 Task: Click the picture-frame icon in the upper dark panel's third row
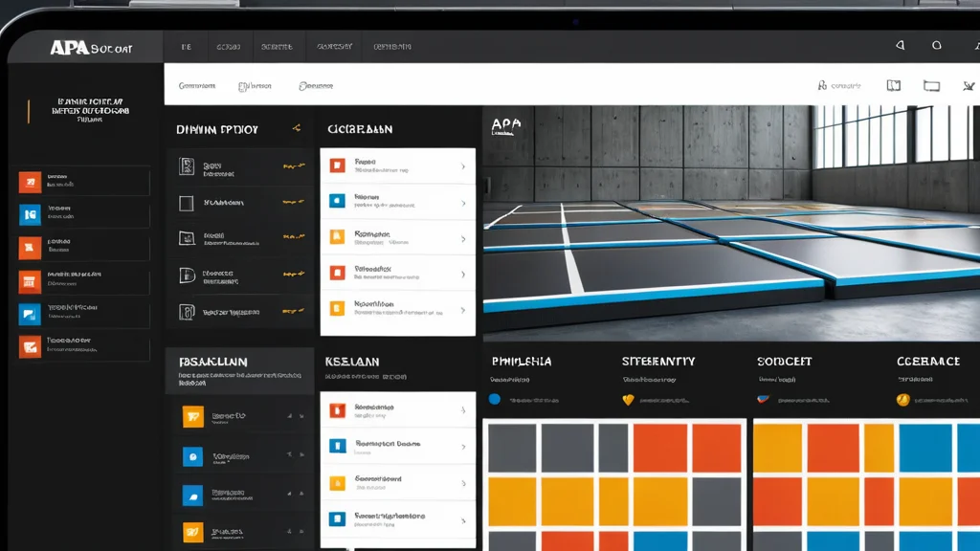187,238
